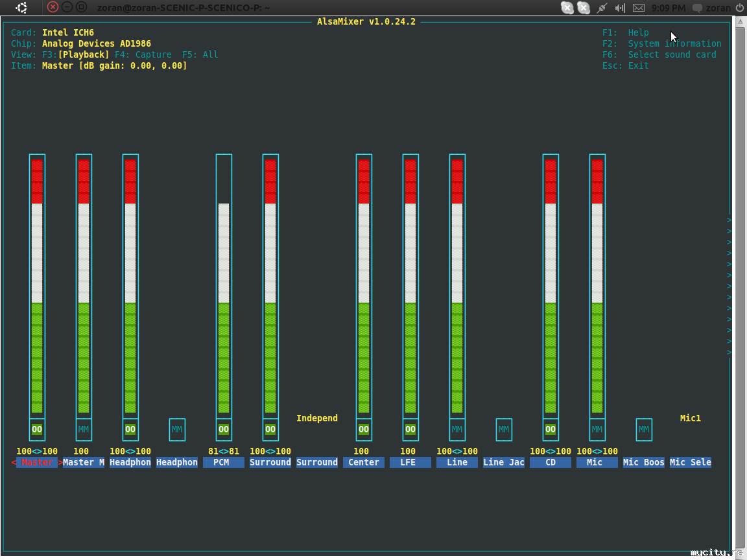Screen dimensions: 747x560
Task: Click the chat bubble beside zoran username
Action: coord(697,8)
